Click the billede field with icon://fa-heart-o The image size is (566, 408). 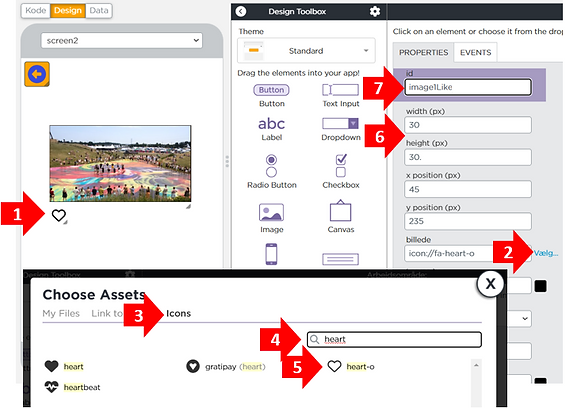[x=468, y=253]
